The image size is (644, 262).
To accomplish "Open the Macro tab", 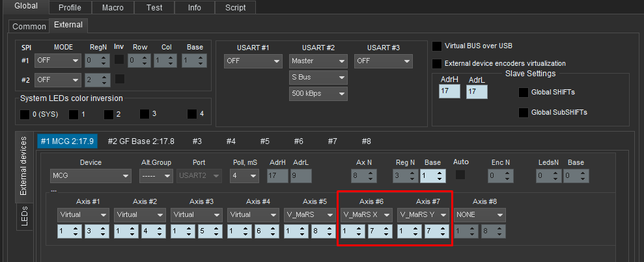I will 112,7.
